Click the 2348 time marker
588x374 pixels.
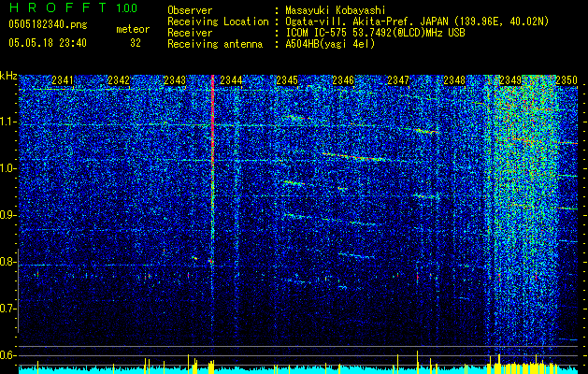pyautogui.click(x=454, y=80)
